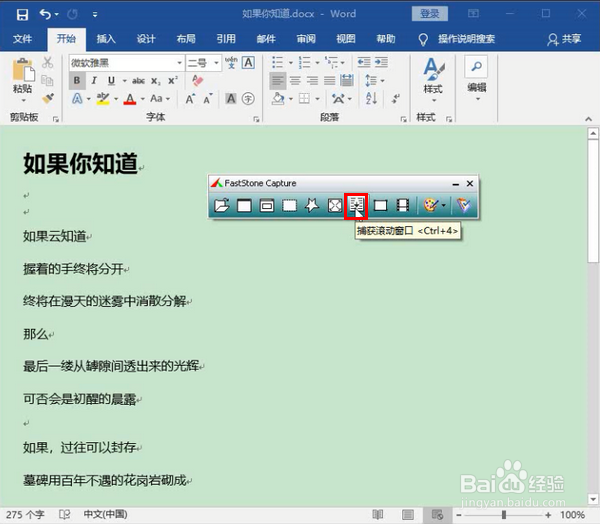Grow the font size

(190, 99)
